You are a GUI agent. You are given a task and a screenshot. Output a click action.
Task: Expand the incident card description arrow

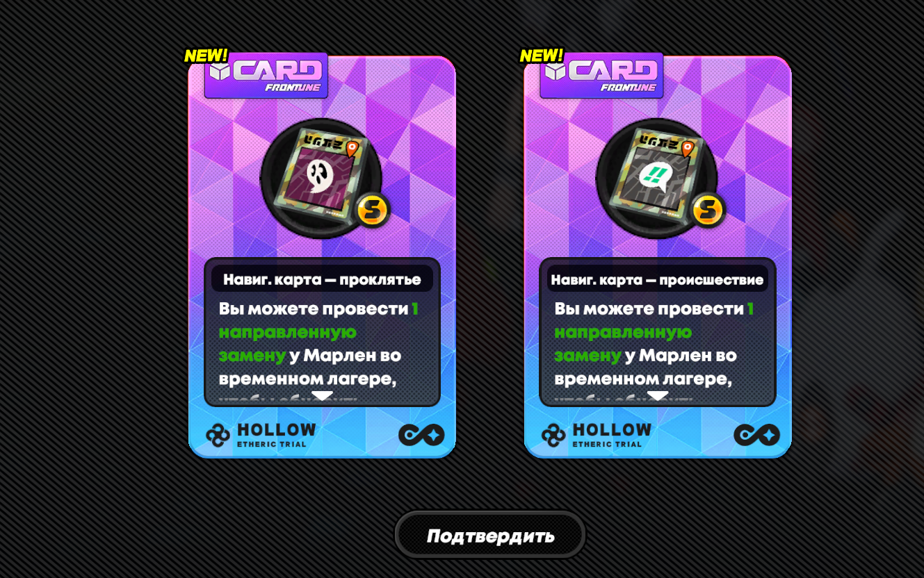pyautogui.click(x=658, y=396)
